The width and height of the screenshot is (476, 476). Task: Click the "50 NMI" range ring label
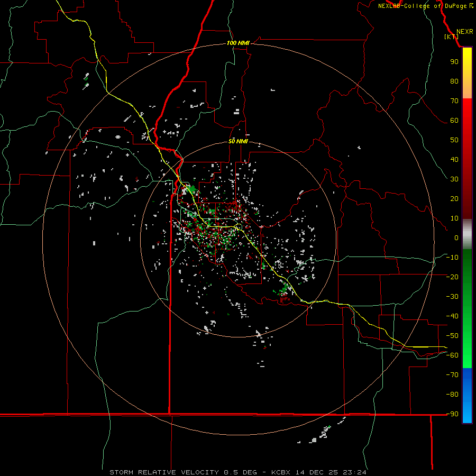tap(238, 141)
